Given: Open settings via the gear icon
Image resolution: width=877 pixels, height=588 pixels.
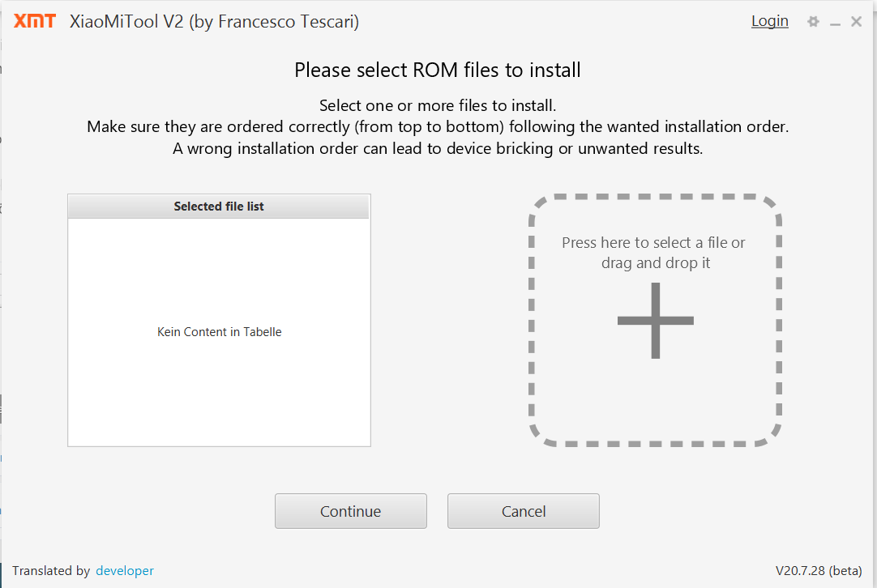Looking at the screenshot, I should (x=813, y=22).
